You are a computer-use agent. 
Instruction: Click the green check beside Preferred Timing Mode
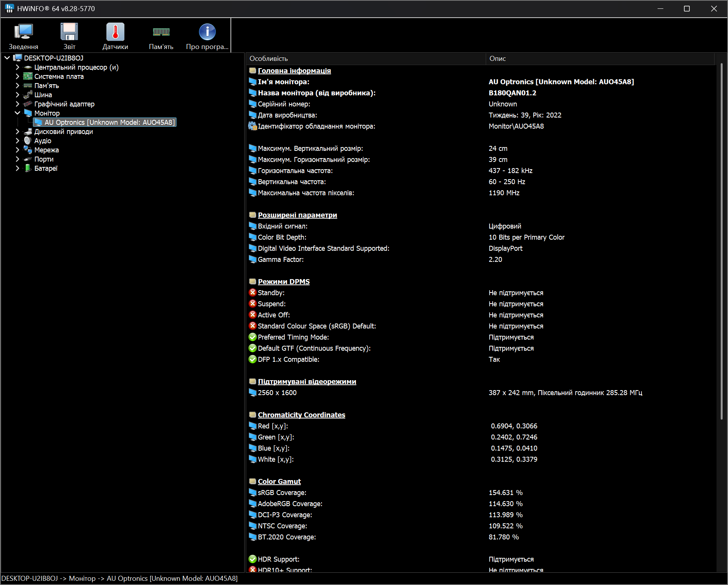[253, 337]
